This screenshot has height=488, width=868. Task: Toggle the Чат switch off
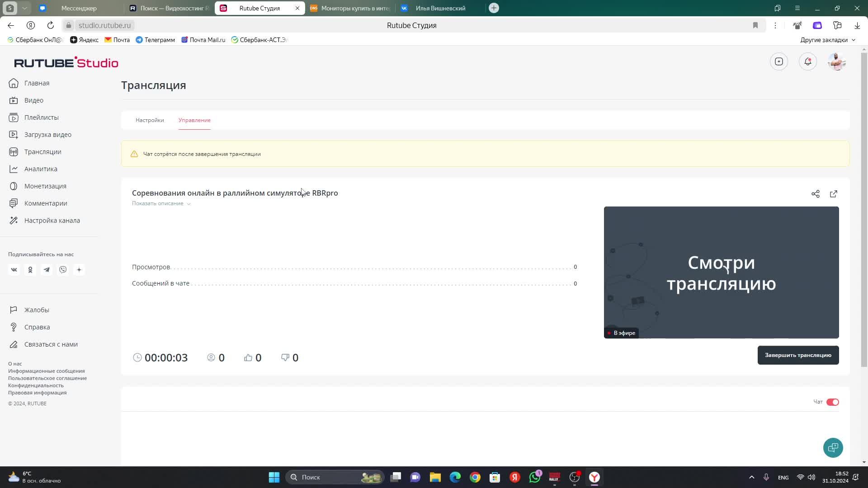[832, 402]
